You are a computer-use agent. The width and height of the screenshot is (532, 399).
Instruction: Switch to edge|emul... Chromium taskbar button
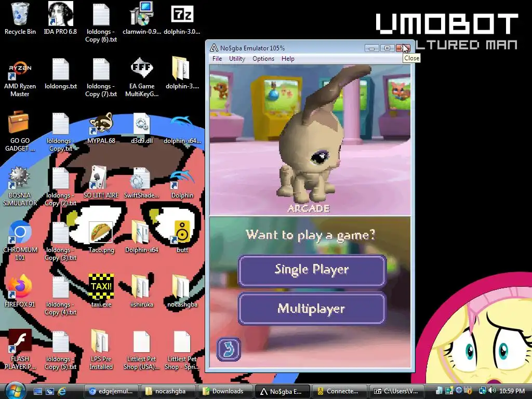tap(111, 391)
